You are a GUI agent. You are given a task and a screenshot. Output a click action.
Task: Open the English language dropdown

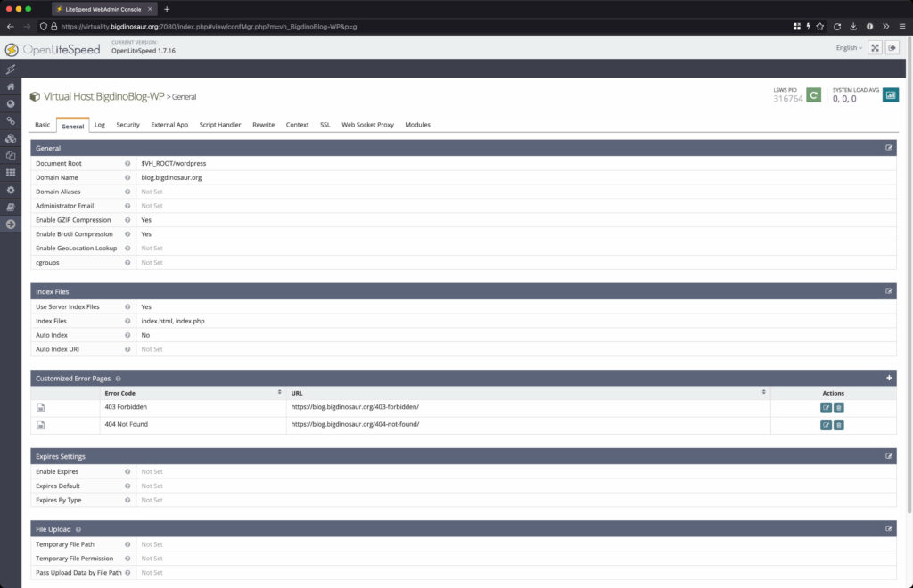pos(848,47)
